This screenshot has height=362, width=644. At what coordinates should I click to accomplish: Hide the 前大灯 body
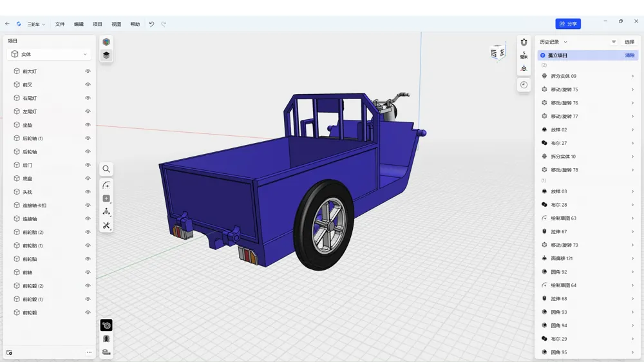tap(88, 71)
